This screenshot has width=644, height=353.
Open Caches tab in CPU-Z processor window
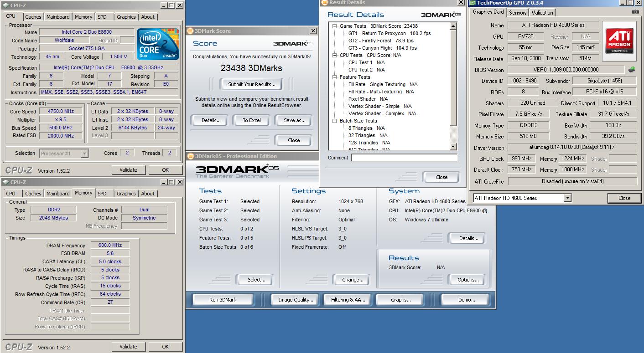tap(33, 17)
